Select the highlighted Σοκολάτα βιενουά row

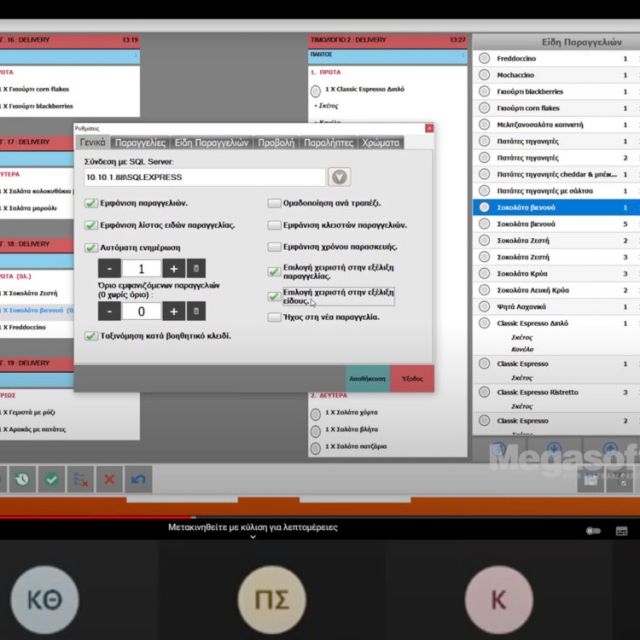click(x=555, y=207)
